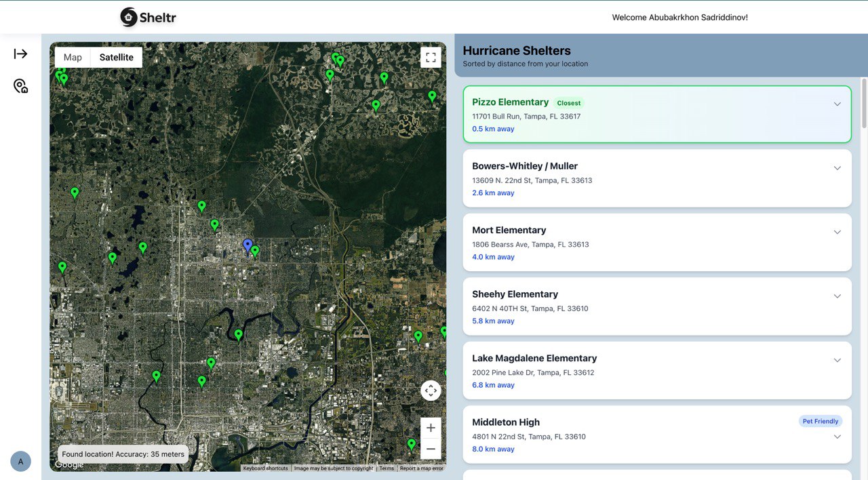Recenter map with the location crosshair button
The image size is (868, 480).
[x=431, y=391]
